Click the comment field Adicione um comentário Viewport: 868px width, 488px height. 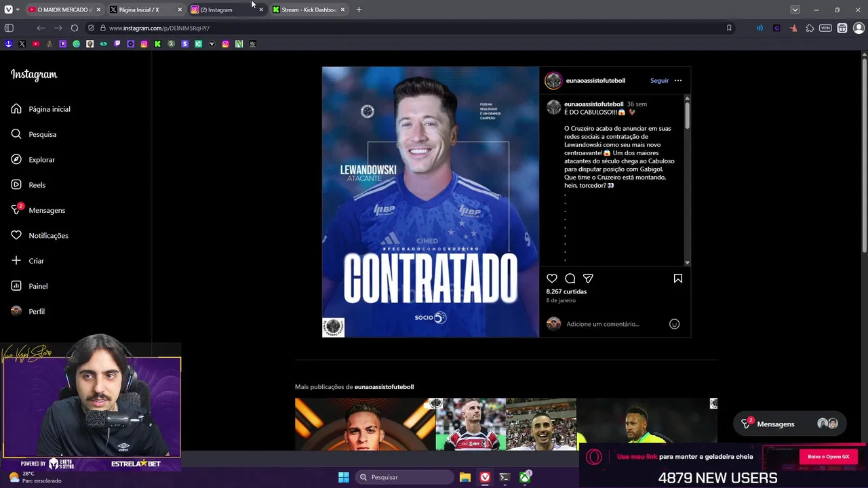tap(603, 324)
